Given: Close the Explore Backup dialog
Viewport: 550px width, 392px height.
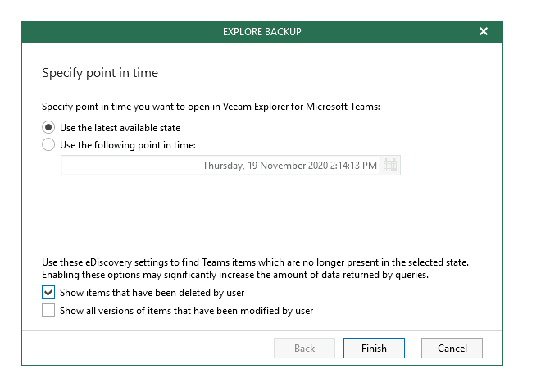Looking at the screenshot, I should [x=484, y=32].
